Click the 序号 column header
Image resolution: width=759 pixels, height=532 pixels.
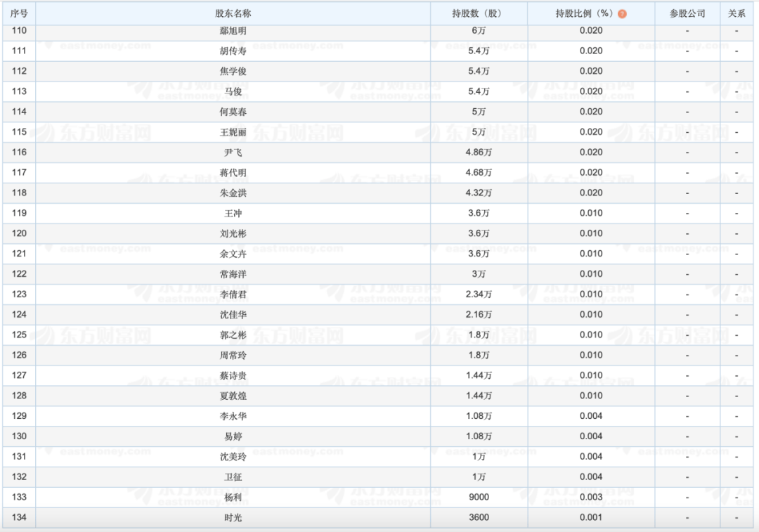click(x=19, y=13)
